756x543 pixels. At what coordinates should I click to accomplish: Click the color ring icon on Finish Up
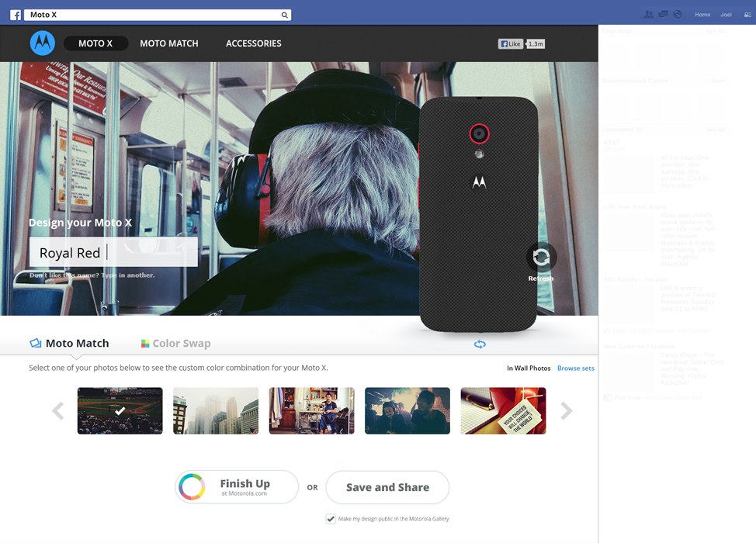192,486
